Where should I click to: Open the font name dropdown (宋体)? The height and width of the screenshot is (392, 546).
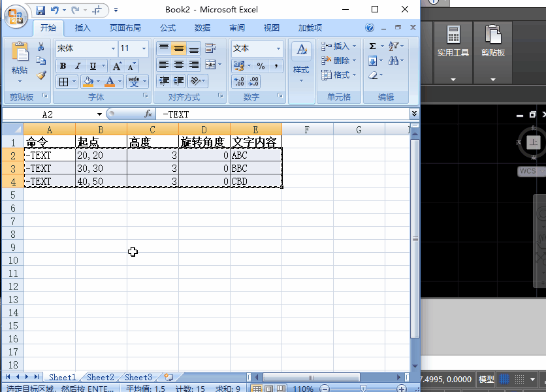[113, 48]
